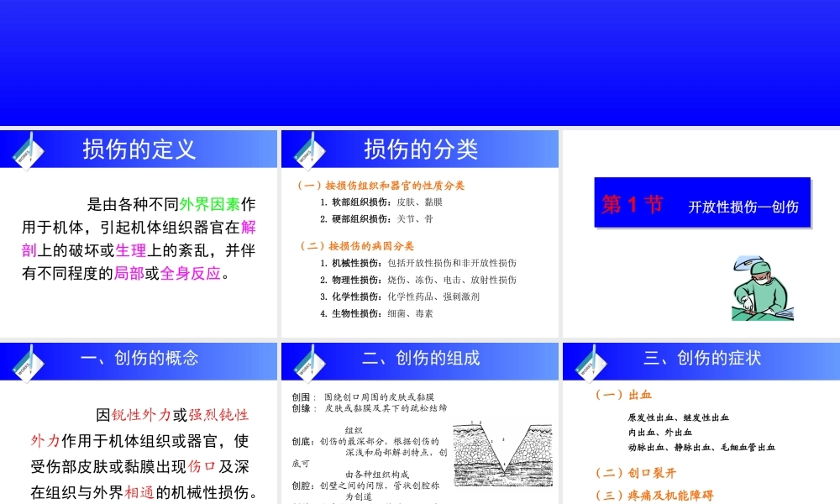840x504 pixels.
Task: Click the pen icon beside 损伤的定义 title
Action: (27, 150)
